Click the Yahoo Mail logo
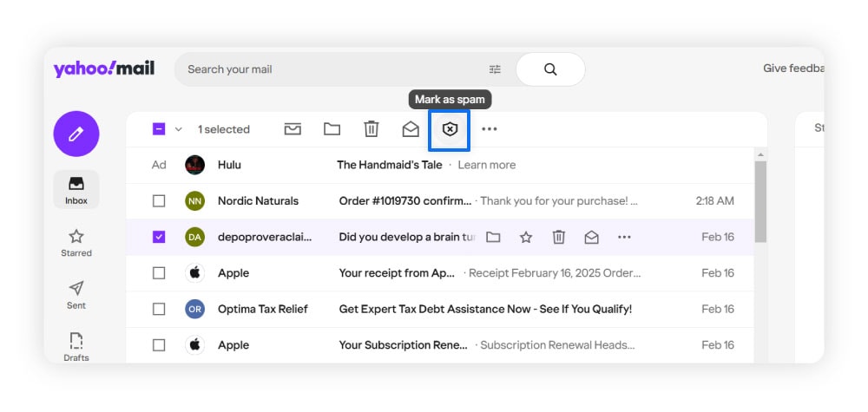Screen dimensions: 868x412 pos(104,69)
